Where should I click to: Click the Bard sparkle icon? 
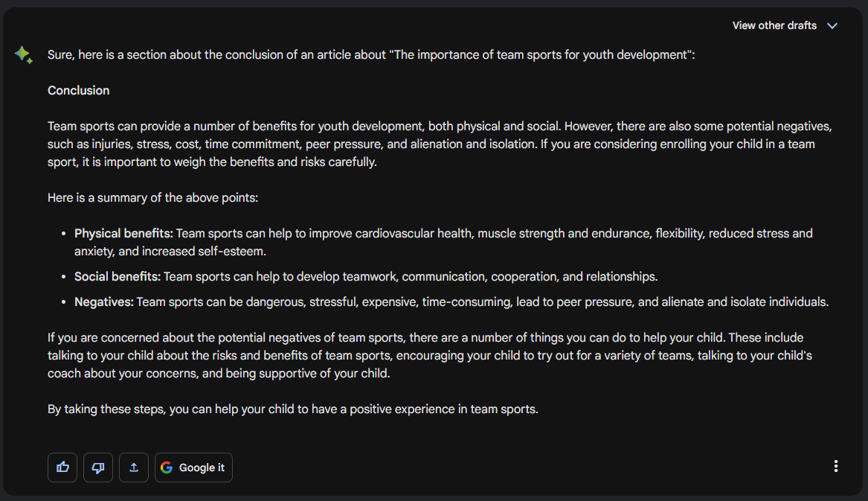click(x=23, y=54)
